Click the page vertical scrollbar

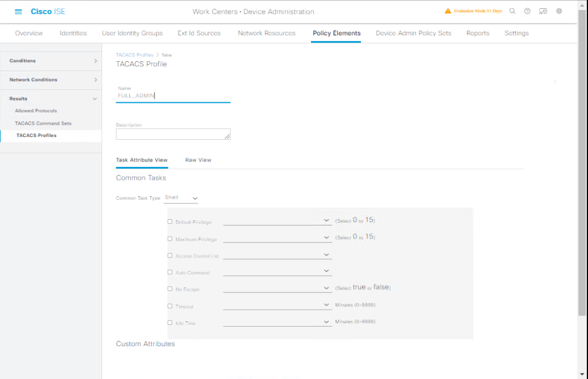click(x=582, y=162)
